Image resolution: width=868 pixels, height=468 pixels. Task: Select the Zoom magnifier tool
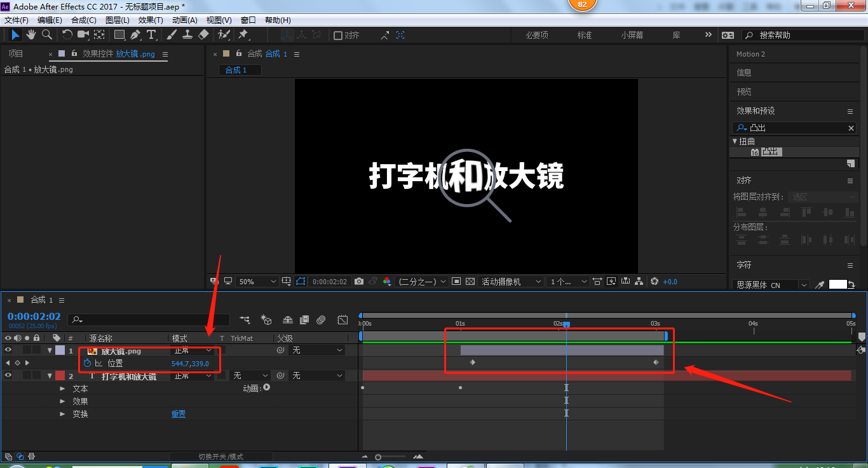pyautogui.click(x=47, y=34)
